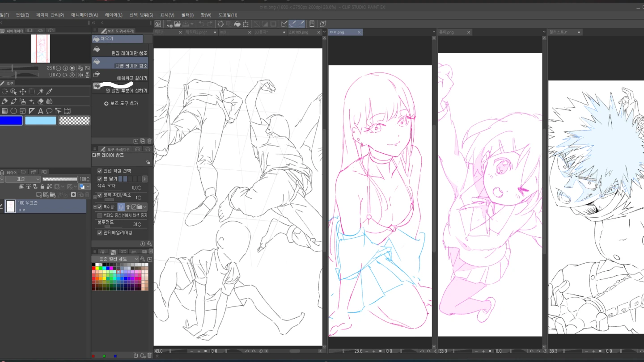Toggle 복수 참조 checkbox

coord(100,207)
